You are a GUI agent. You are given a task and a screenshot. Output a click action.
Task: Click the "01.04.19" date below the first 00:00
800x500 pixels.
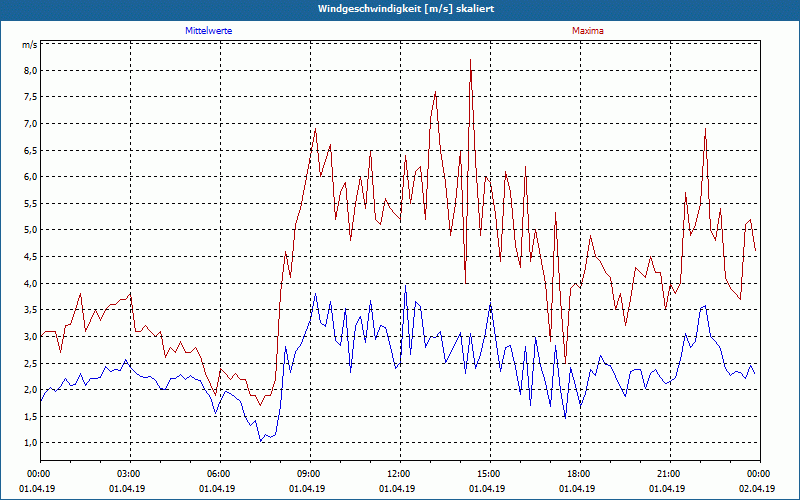click(x=37, y=489)
